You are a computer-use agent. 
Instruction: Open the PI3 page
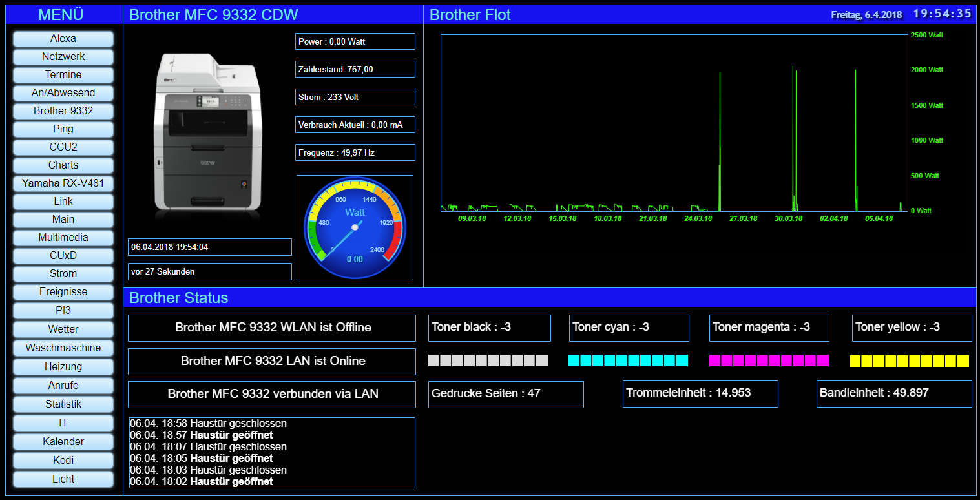(63, 311)
